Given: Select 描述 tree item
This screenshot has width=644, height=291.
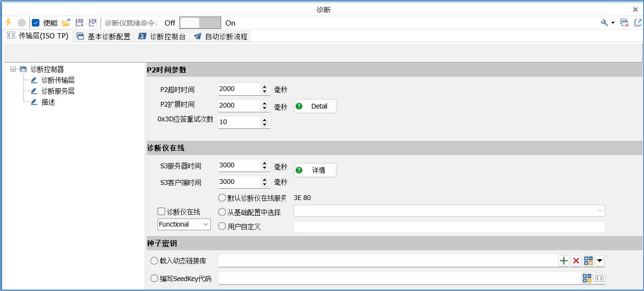Looking at the screenshot, I should (48, 102).
